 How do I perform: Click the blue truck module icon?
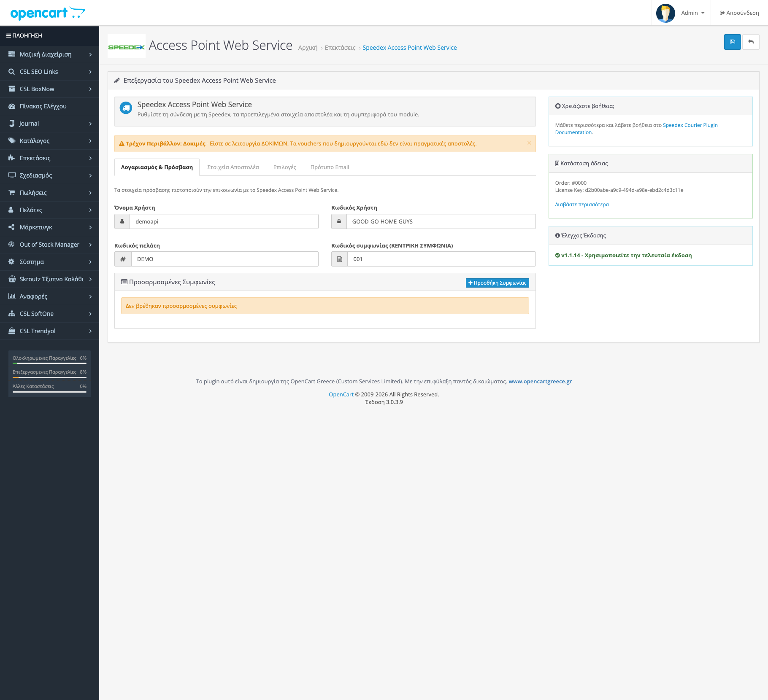126,108
